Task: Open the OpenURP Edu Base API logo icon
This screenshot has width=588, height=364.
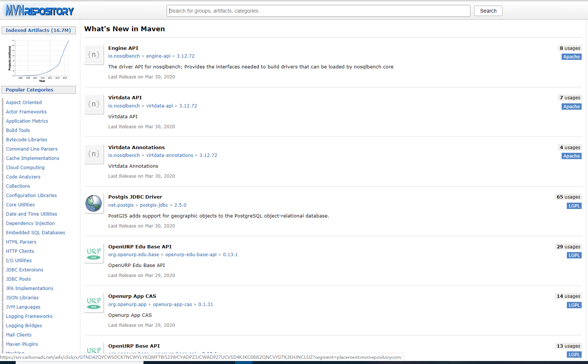Action: 94,253
